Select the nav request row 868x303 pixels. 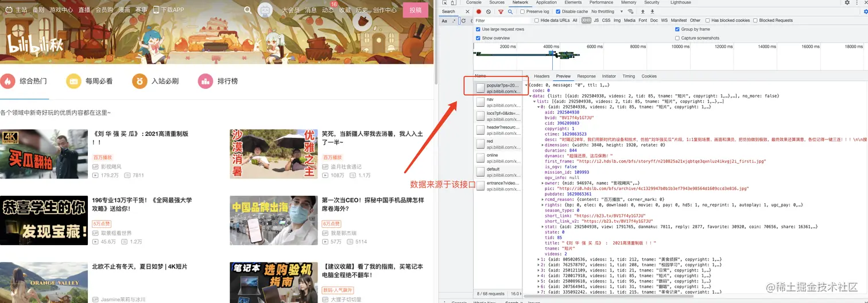click(498, 102)
